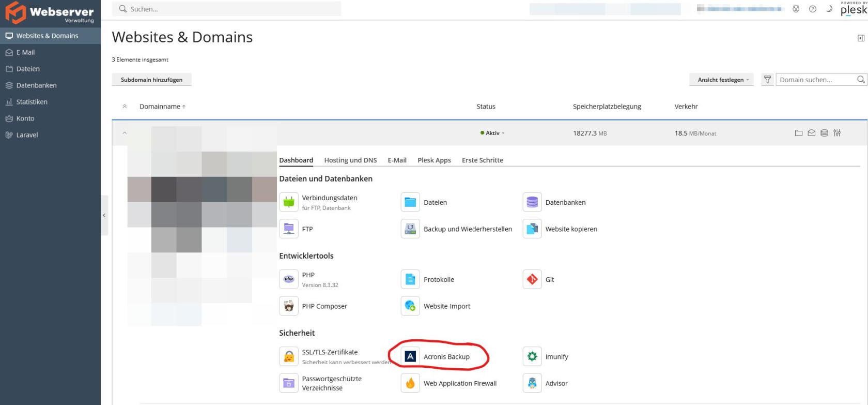Viewport: 868px width, 405px height.
Task: Launch PHP Composer tool
Action: coord(289,306)
